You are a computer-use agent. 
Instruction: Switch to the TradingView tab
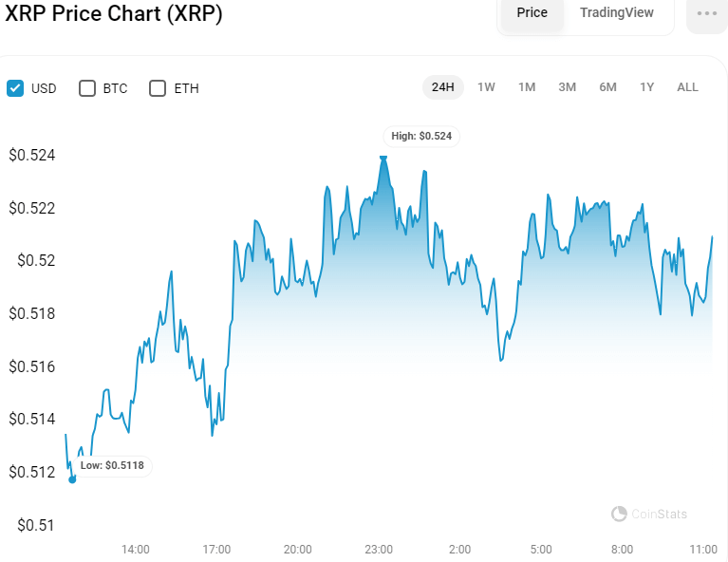point(617,13)
